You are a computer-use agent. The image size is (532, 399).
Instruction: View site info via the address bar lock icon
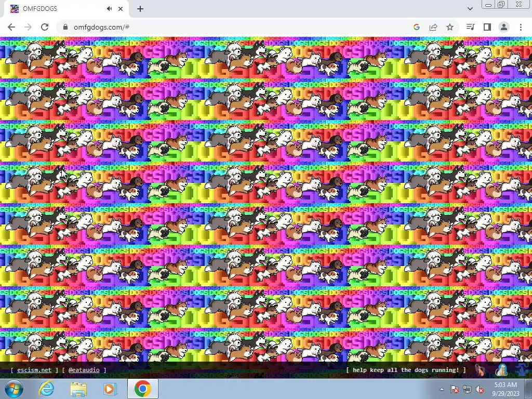point(65,27)
